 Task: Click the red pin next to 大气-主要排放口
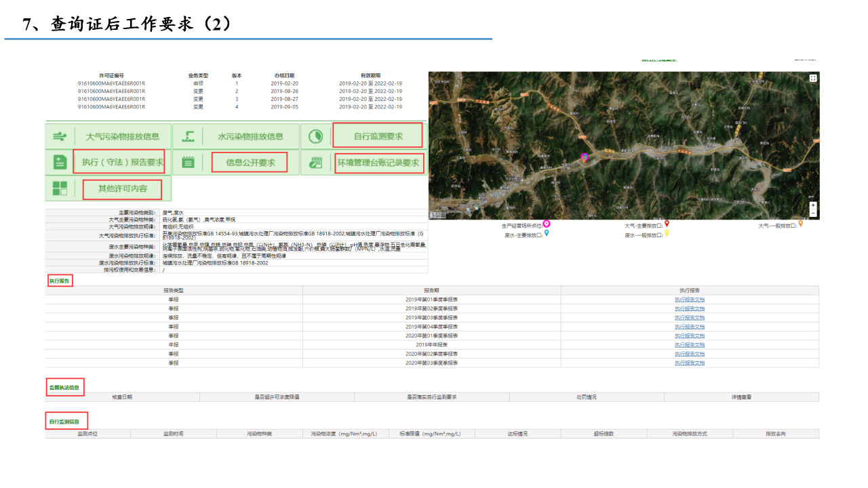click(667, 224)
